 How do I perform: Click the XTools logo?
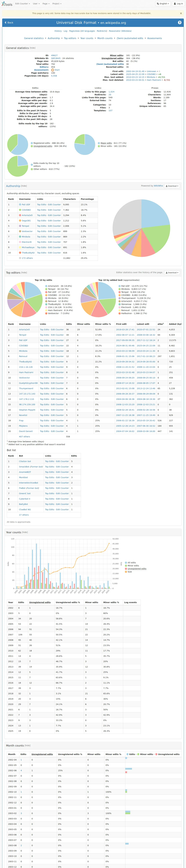7,4
